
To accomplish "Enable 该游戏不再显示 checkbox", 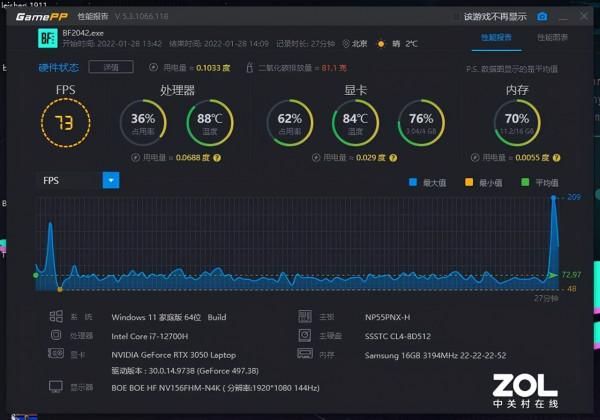I will [456, 16].
